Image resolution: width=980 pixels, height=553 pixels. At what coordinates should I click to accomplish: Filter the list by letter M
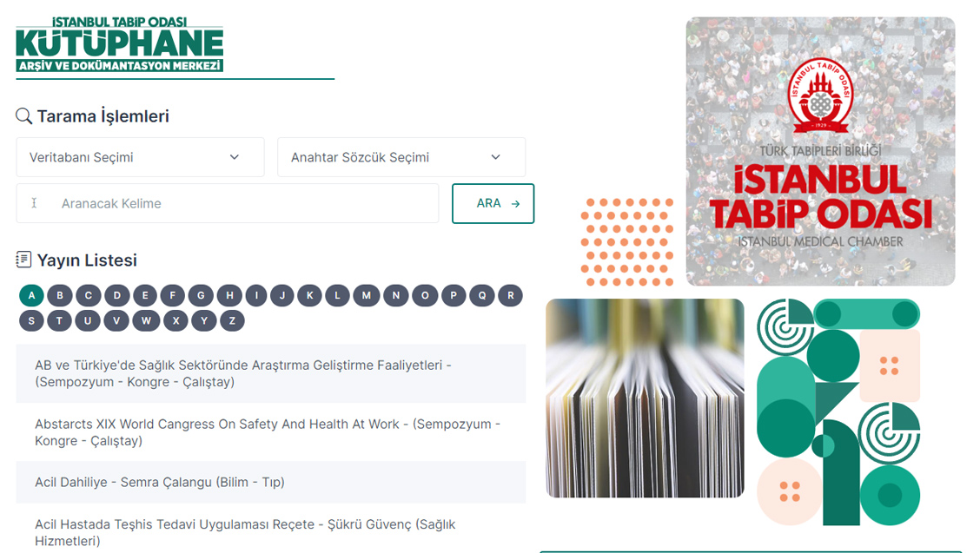tap(367, 295)
